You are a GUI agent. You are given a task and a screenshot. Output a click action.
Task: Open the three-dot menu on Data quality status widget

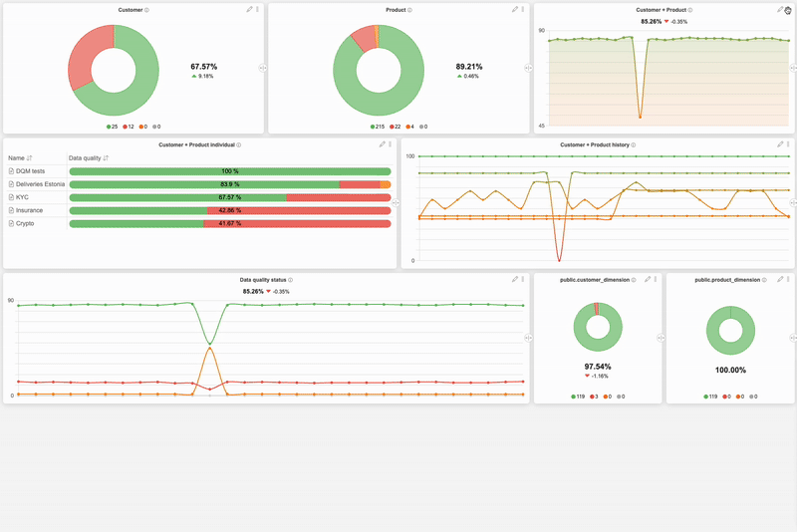[x=523, y=280]
